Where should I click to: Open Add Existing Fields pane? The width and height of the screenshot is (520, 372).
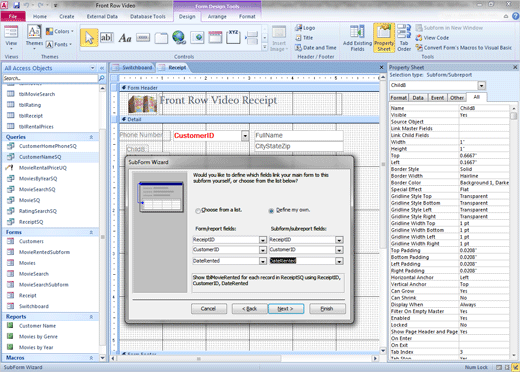pyautogui.click(x=357, y=38)
